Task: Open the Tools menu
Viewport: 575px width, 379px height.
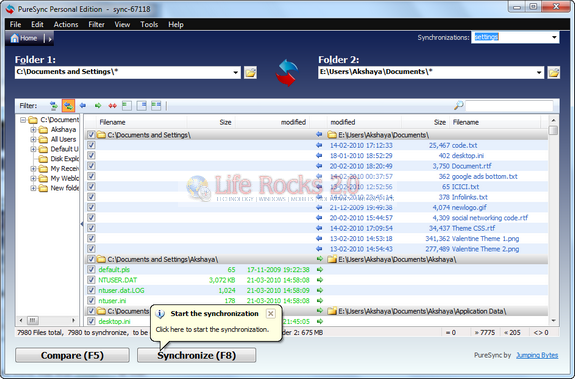Action: pyautogui.click(x=149, y=25)
